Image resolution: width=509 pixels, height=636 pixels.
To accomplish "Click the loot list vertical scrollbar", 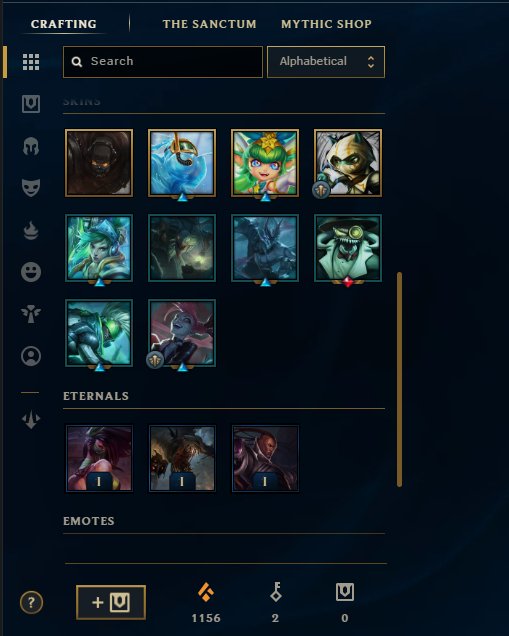I will tap(399, 379).
